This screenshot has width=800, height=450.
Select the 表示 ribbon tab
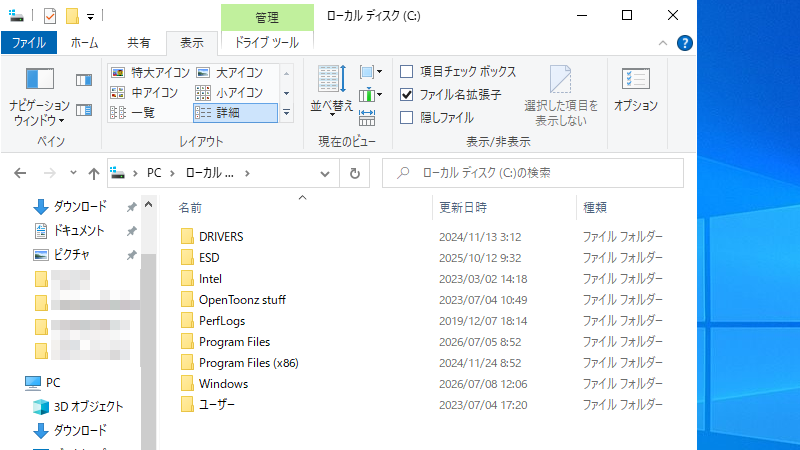point(192,43)
